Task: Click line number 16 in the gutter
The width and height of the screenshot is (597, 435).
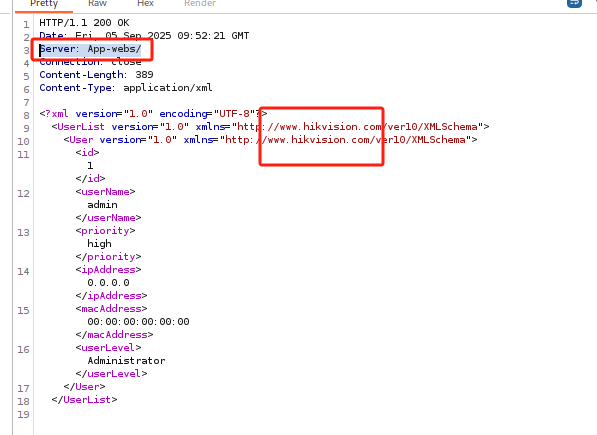Action: click(23, 350)
